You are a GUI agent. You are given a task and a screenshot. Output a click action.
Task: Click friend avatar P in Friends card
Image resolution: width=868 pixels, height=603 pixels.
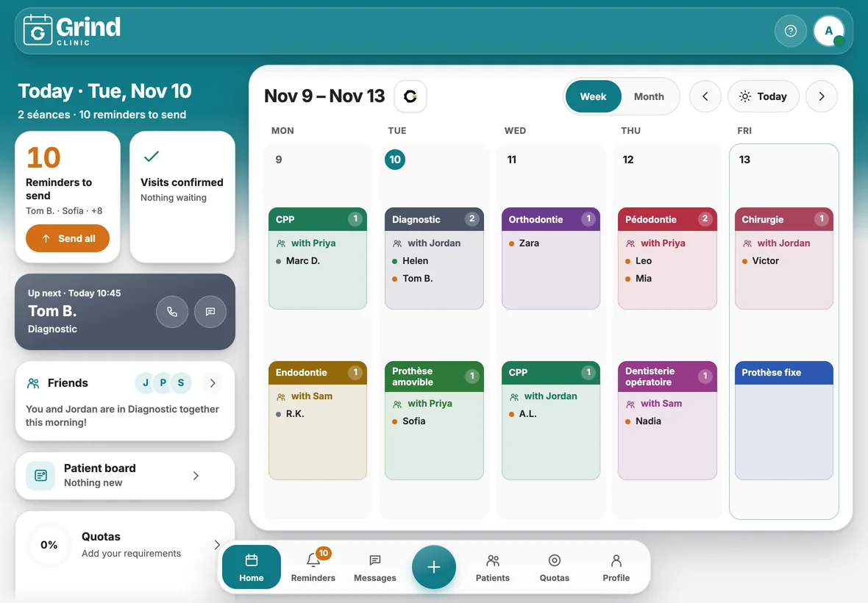(x=163, y=383)
